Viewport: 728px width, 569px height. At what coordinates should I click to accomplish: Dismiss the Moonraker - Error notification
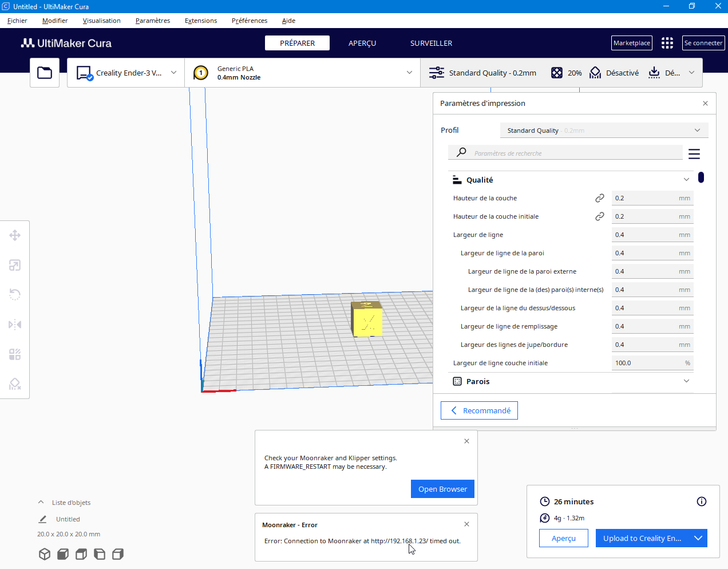pyautogui.click(x=466, y=524)
